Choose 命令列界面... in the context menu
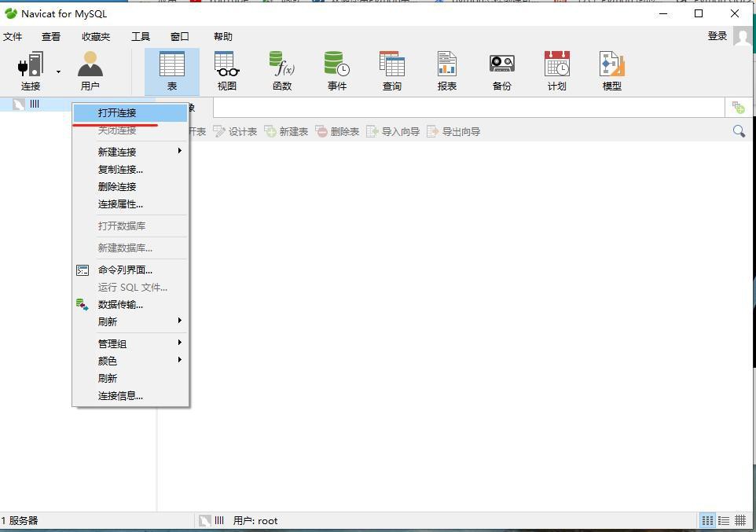 pyautogui.click(x=130, y=270)
